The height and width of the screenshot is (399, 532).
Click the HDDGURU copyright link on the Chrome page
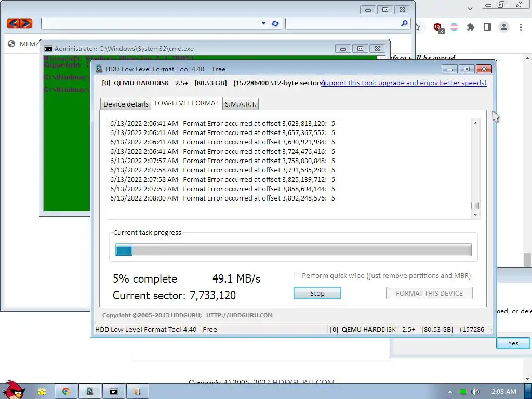(303, 382)
